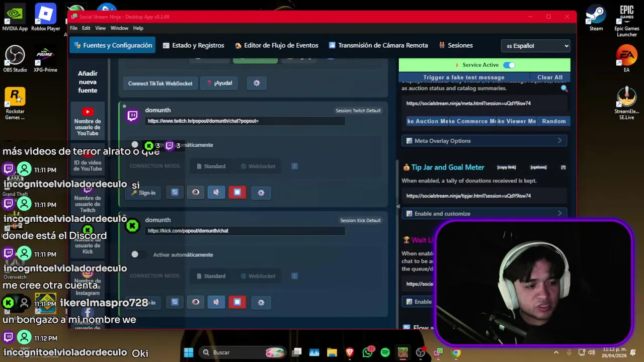
Task: Open WhatsApp from the taskbar
Action: click(x=367, y=352)
